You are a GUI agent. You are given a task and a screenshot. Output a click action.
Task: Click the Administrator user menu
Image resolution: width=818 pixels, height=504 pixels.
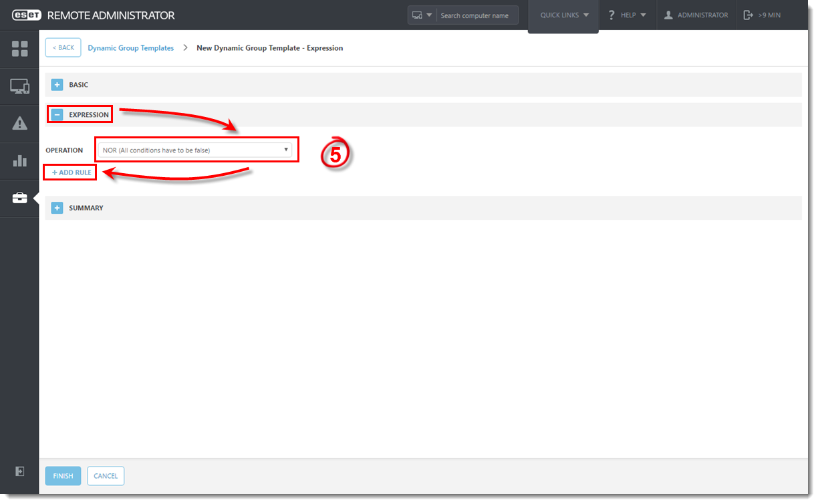(x=696, y=15)
